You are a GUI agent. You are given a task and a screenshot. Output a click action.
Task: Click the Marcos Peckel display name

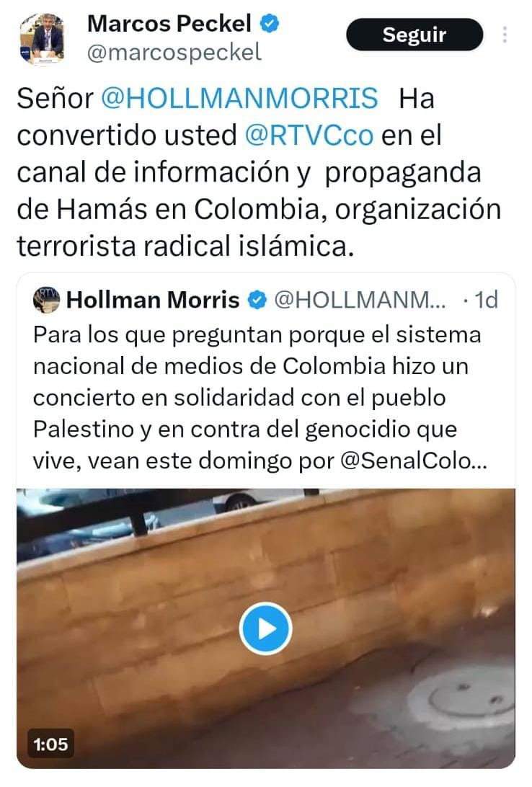point(169,24)
